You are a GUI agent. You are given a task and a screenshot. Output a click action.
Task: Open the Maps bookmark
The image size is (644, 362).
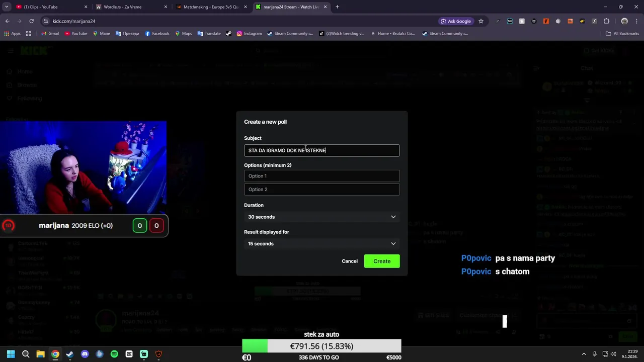[x=184, y=34]
